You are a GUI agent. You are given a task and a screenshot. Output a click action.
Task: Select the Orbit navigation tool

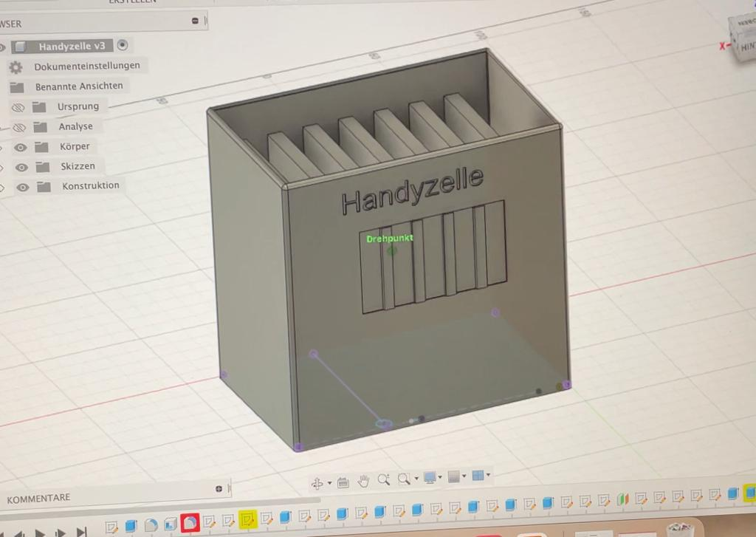pos(317,483)
